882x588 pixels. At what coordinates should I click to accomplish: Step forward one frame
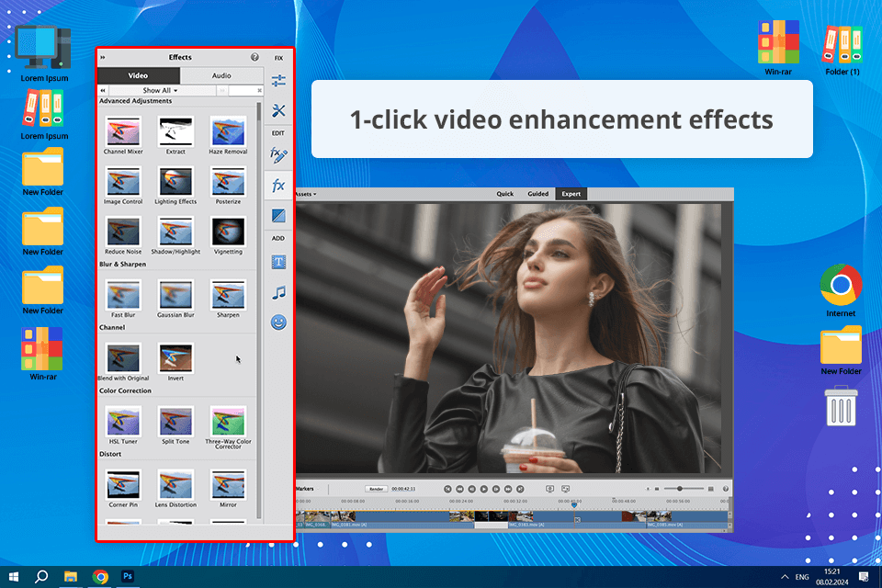coord(496,489)
